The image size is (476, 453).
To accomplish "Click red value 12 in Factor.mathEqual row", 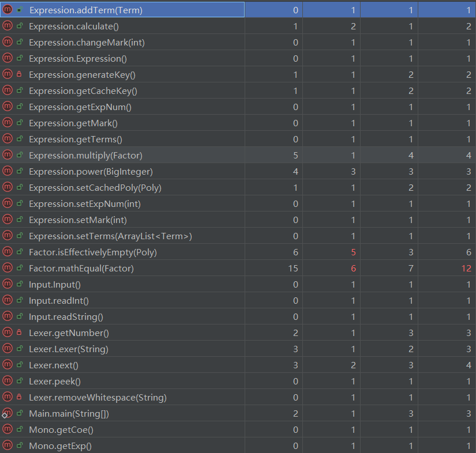I will (x=466, y=269).
